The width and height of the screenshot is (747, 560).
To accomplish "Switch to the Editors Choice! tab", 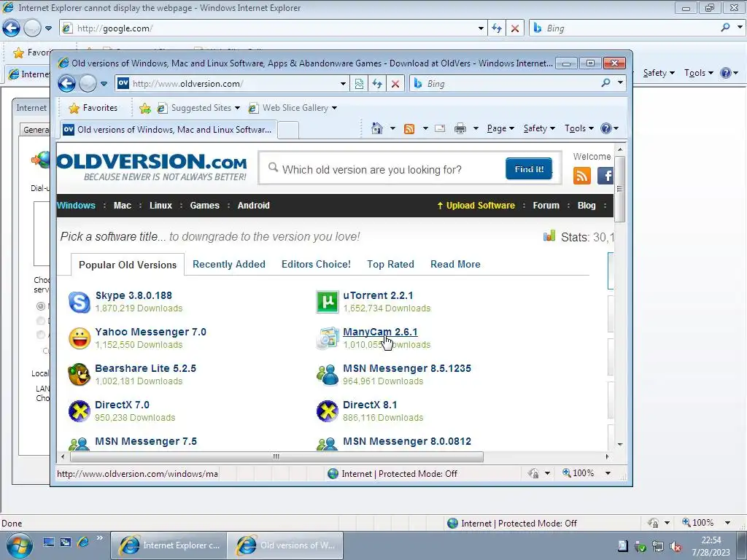I will [316, 264].
